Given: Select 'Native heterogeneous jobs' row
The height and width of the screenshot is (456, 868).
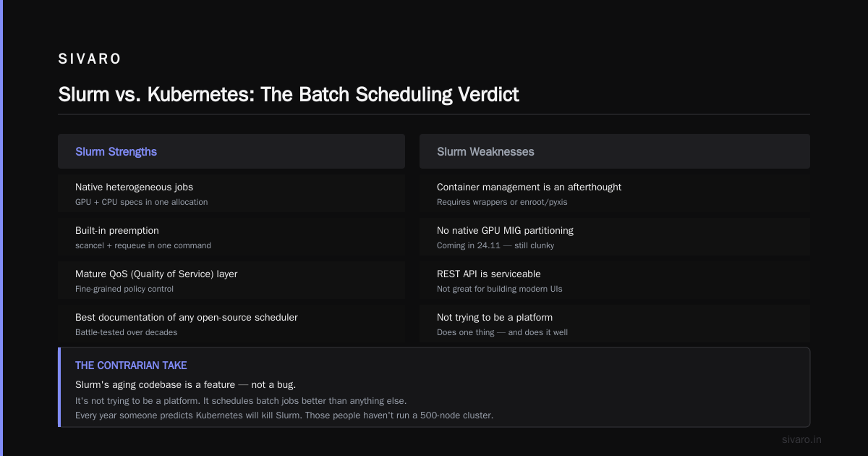Looking at the screenshot, I should click(231, 193).
